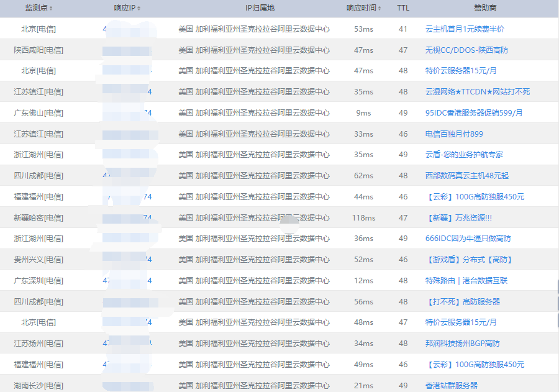559x392 pixels.
Task: Open the 【打不死】高防服务器 link
Action: (463, 301)
